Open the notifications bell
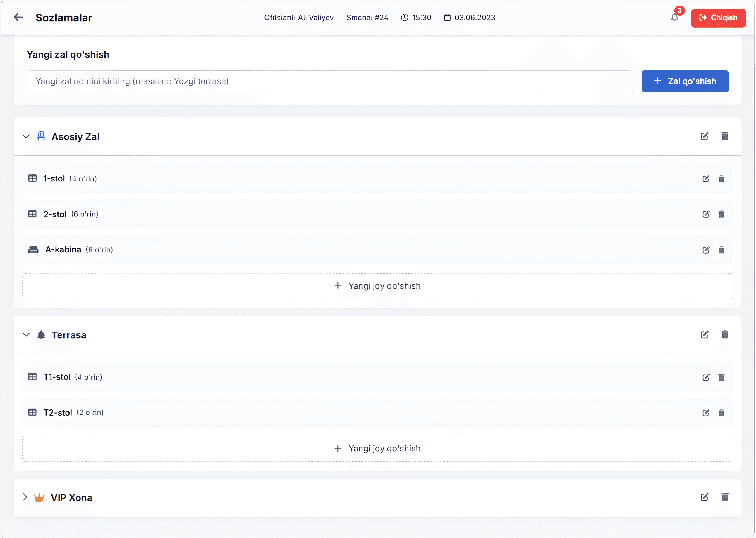756x538 pixels. tap(674, 17)
